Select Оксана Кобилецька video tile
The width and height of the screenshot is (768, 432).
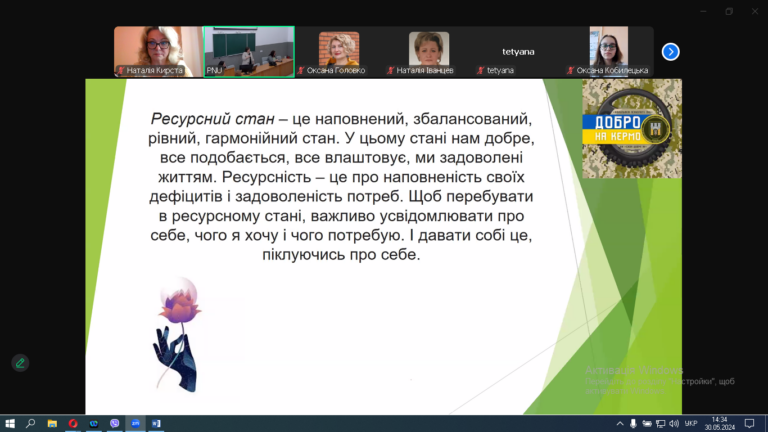click(x=608, y=51)
